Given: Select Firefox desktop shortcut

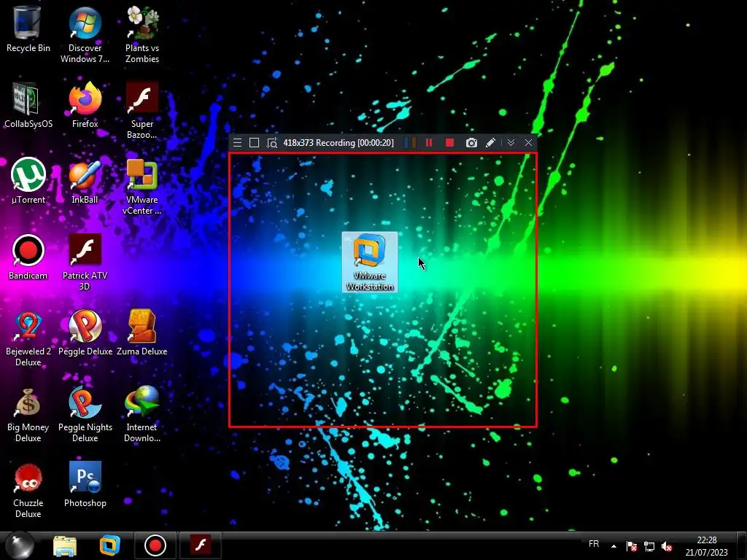Looking at the screenshot, I should pos(85,105).
